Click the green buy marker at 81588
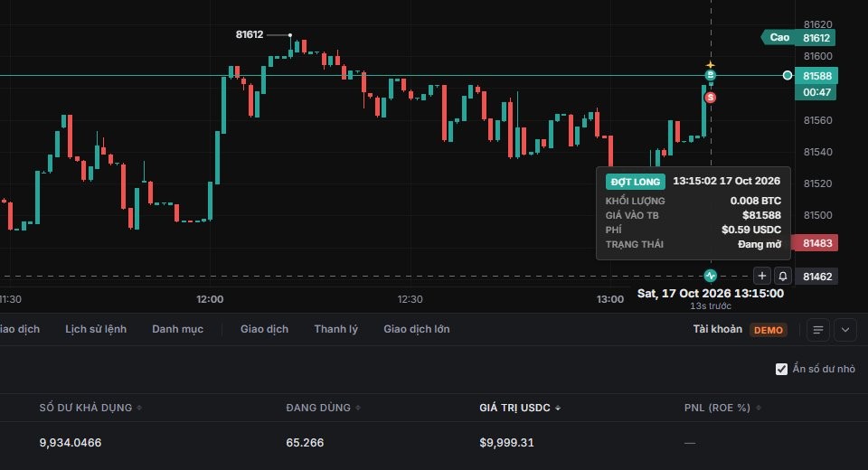Viewport: 868px width, 470px height. [x=711, y=75]
